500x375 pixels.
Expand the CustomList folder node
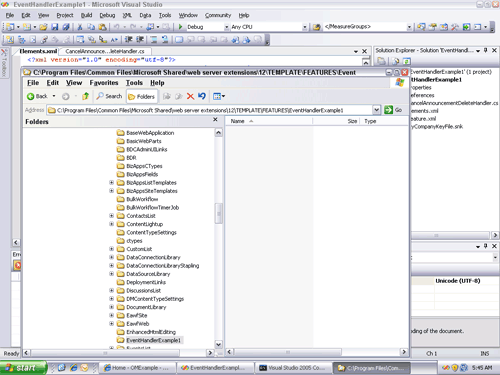click(112, 249)
